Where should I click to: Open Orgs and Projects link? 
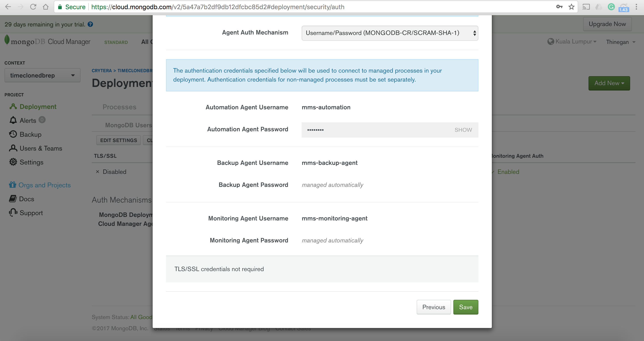pos(45,185)
